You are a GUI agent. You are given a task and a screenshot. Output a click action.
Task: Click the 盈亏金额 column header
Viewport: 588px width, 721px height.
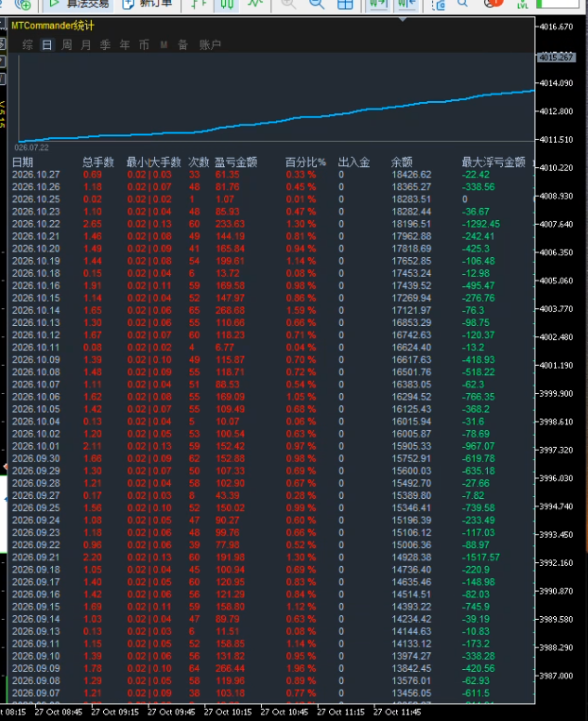[235, 163]
